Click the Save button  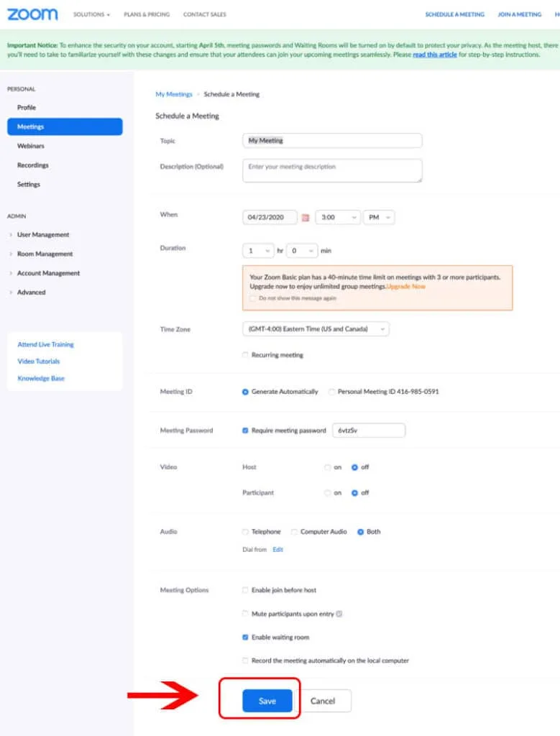coord(267,701)
